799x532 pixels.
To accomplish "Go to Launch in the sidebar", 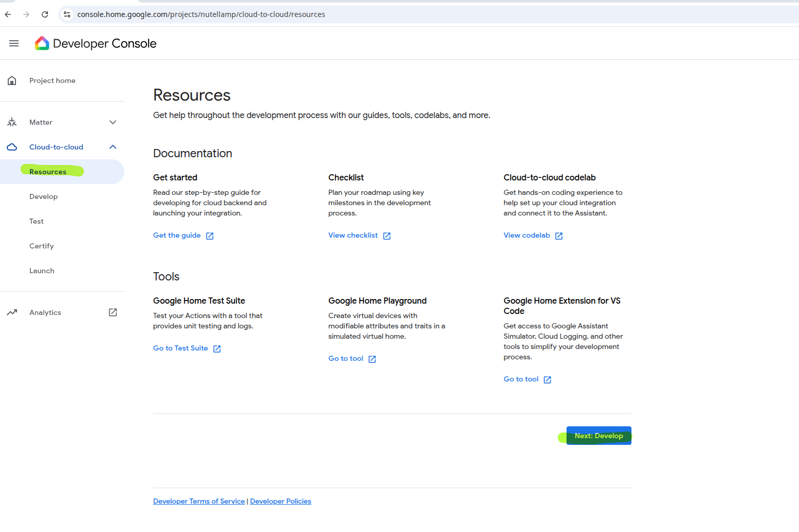I will coord(42,271).
